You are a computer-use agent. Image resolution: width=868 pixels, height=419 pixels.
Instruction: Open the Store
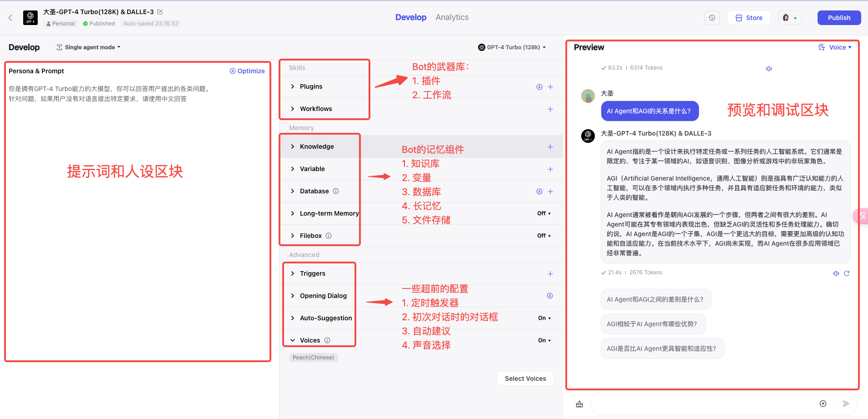coord(749,18)
